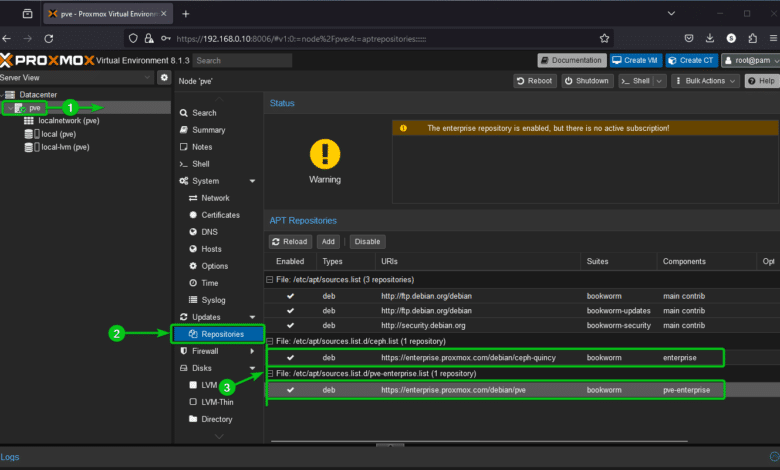
Task: Open browser extensions puzzle icon
Action: tap(753, 38)
